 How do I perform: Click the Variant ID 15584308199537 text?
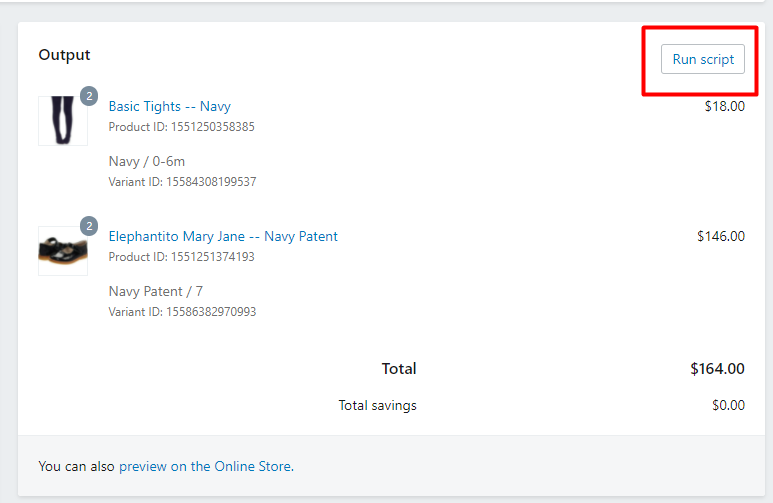point(182,182)
